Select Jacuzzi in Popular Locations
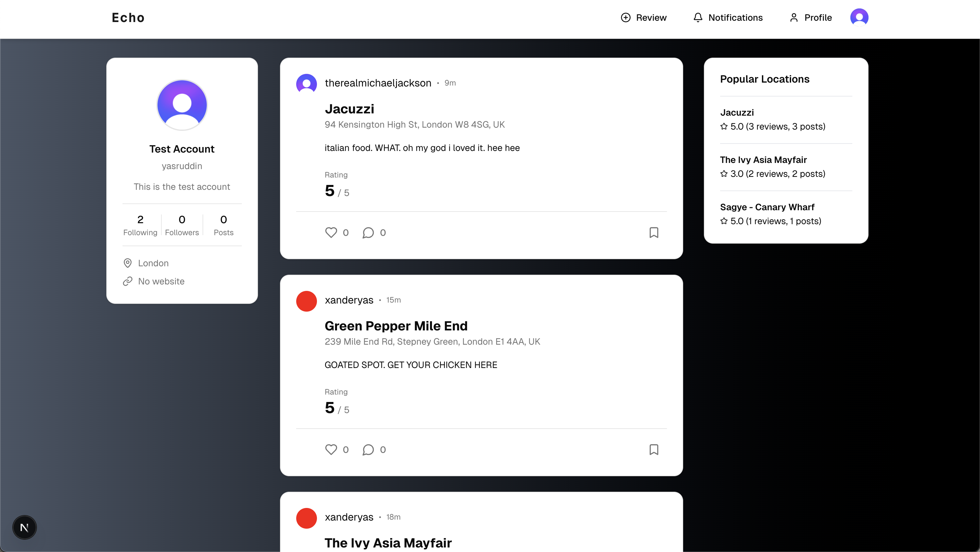 click(x=737, y=112)
